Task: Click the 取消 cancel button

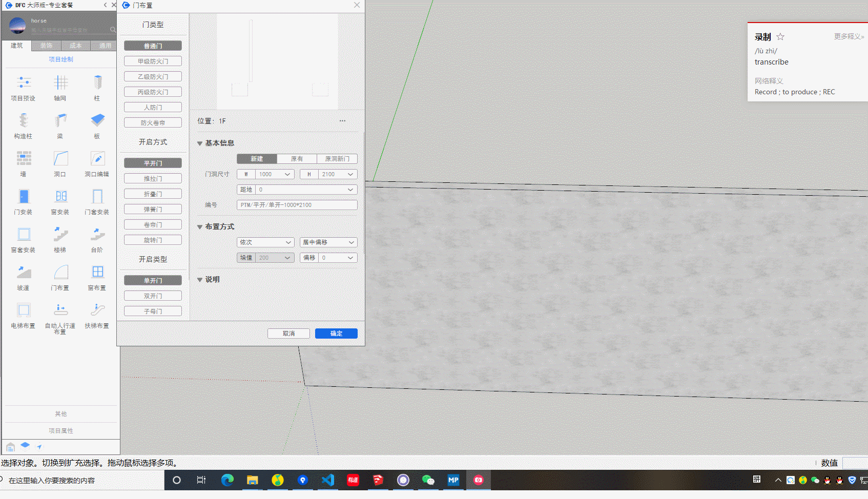Action: pyautogui.click(x=288, y=334)
